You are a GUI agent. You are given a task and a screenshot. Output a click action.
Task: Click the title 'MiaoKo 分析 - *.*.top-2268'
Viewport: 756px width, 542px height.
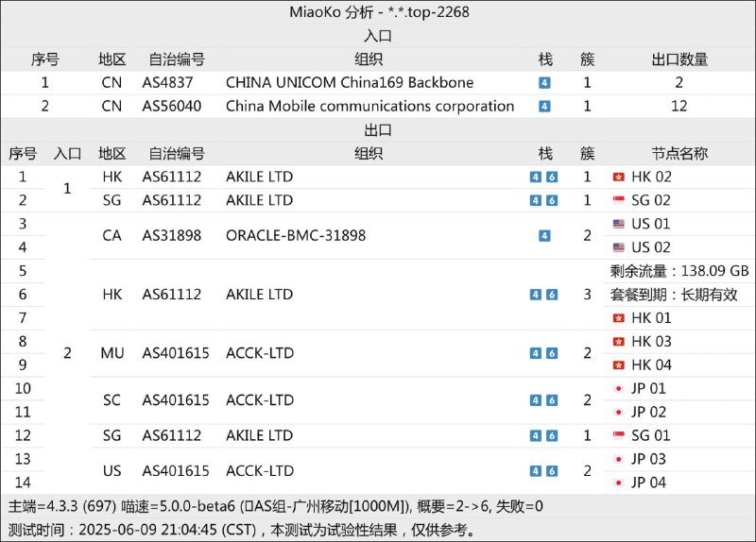click(x=379, y=12)
